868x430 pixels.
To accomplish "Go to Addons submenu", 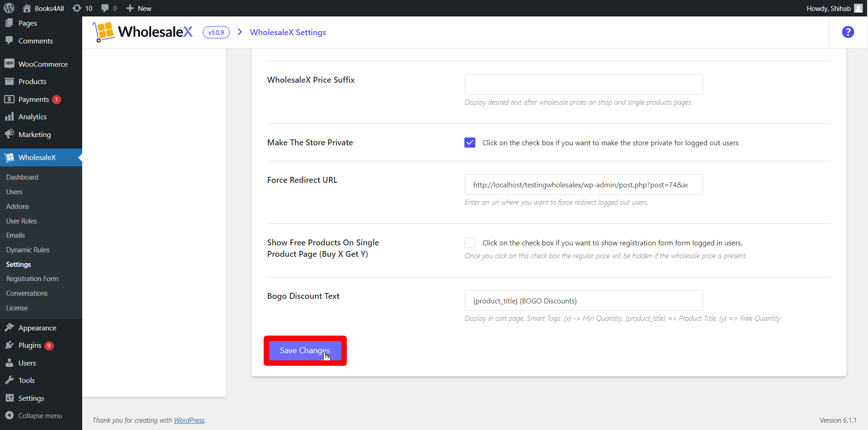I will pos(17,207).
